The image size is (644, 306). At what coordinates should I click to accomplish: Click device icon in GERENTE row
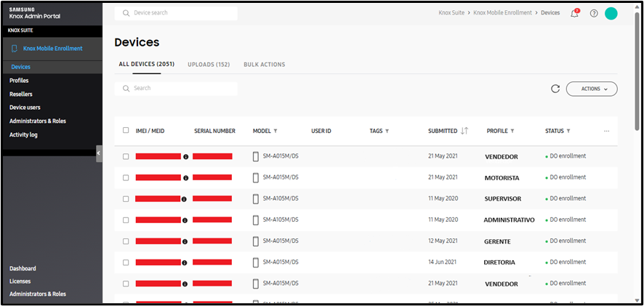tap(255, 241)
